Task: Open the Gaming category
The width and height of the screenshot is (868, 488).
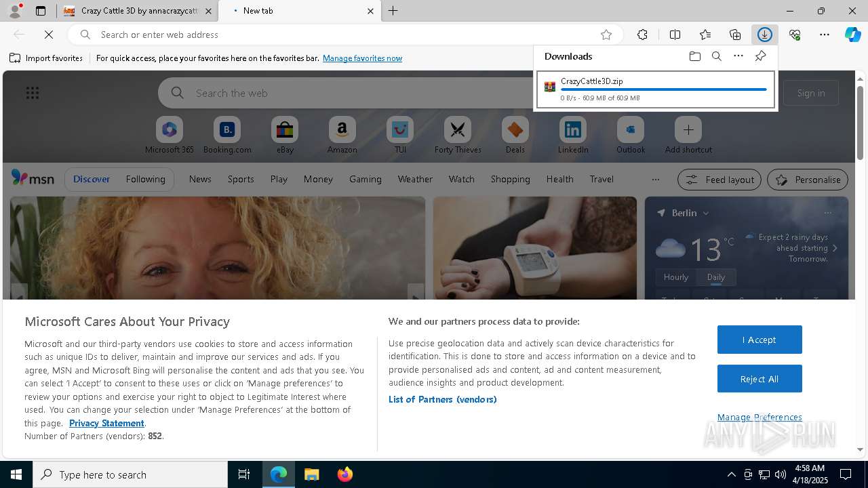Action: point(366,179)
